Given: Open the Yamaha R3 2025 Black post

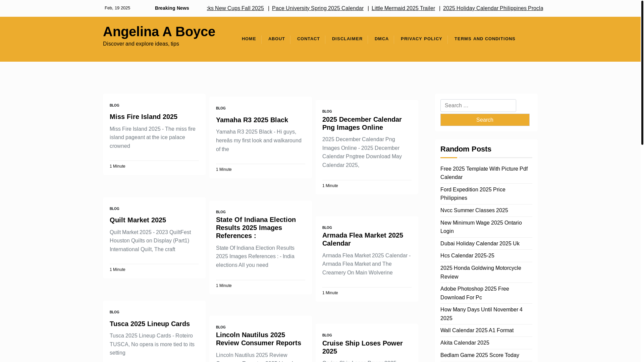Looking at the screenshot, I should click(252, 120).
